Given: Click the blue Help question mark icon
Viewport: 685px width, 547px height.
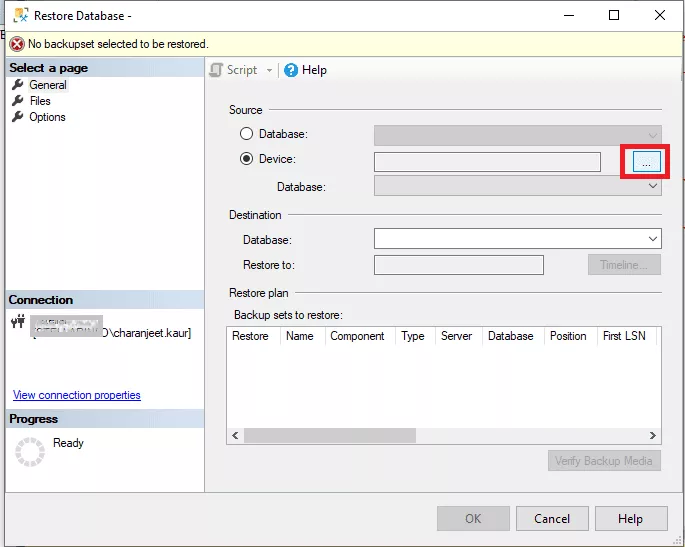Looking at the screenshot, I should [291, 70].
